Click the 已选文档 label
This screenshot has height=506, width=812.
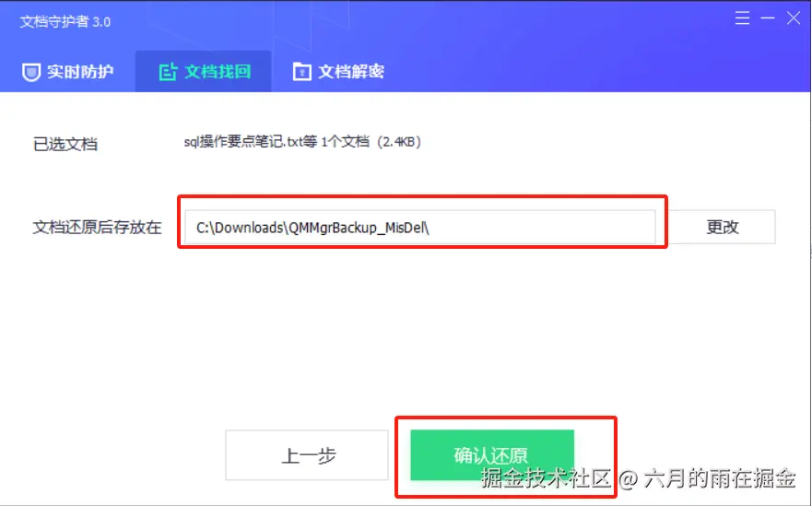pyautogui.click(x=65, y=144)
